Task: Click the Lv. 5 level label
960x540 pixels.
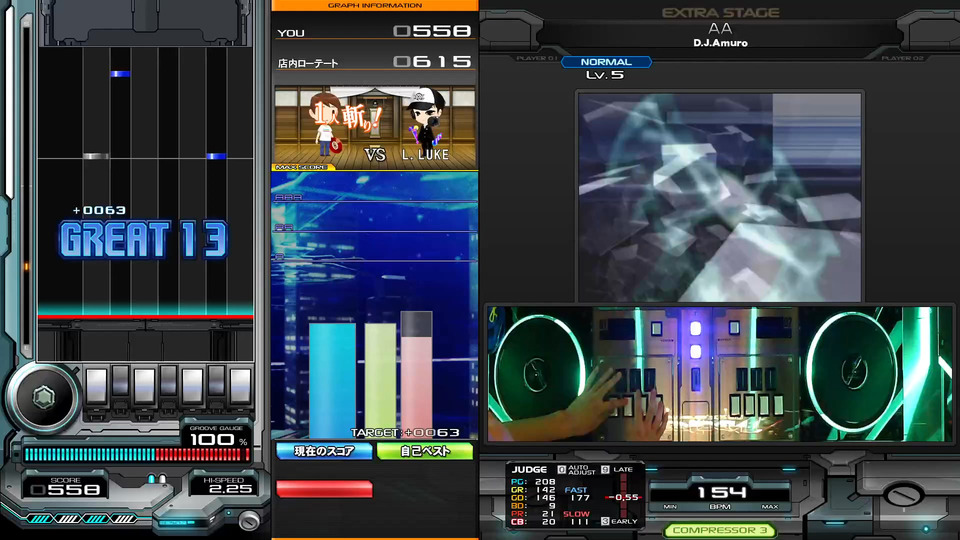Action: [x=605, y=75]
